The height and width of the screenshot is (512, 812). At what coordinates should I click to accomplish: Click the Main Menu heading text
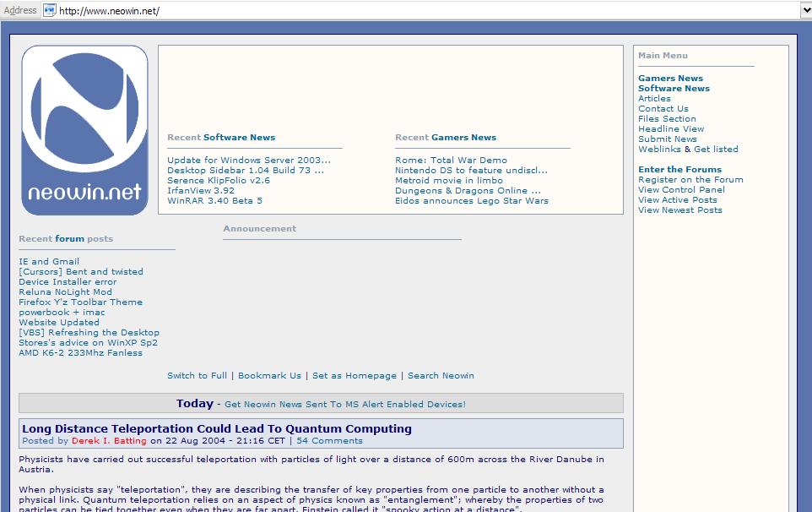[x=663, y=56]
